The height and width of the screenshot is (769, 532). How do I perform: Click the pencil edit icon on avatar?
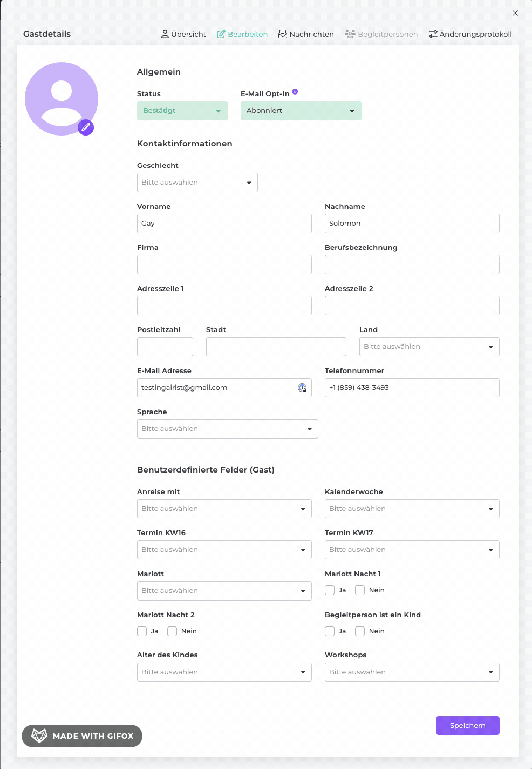coord(86,127)
